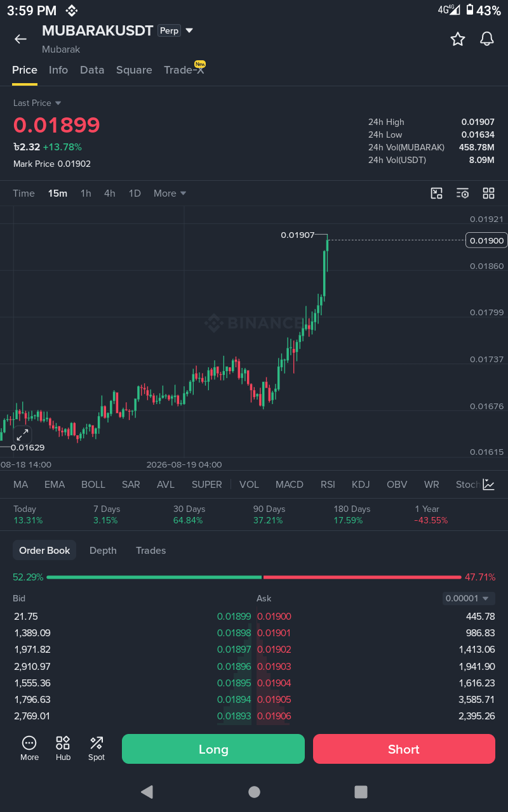Tap the 0.01629 low marker on chart
This screenshot has width=508, height=812.
click(x=27, y=447)
